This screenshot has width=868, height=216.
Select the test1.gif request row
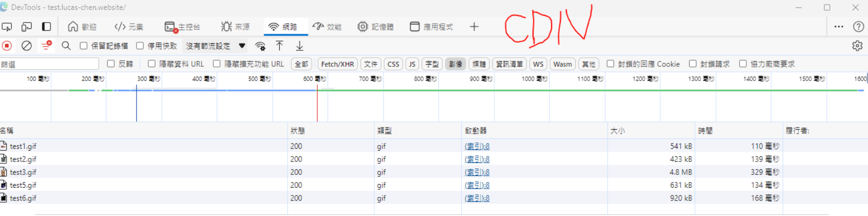pyautogui.click(x=434, y=146)
